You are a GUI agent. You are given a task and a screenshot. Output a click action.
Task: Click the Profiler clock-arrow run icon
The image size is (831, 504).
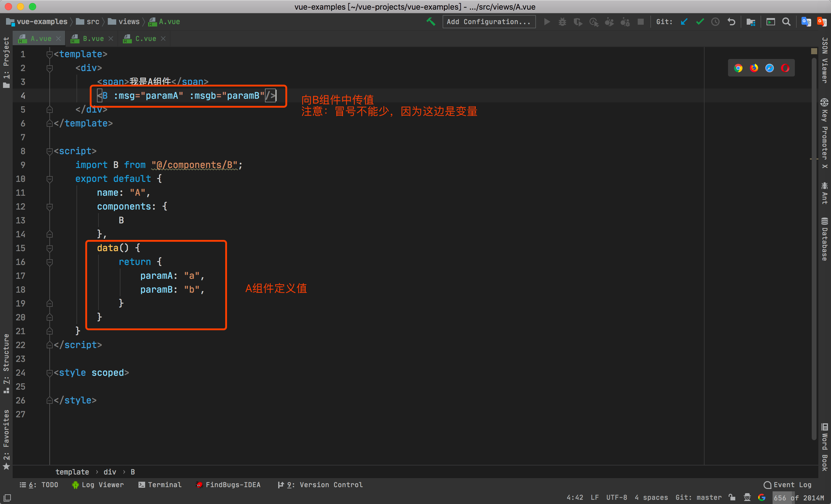point(594,22)
